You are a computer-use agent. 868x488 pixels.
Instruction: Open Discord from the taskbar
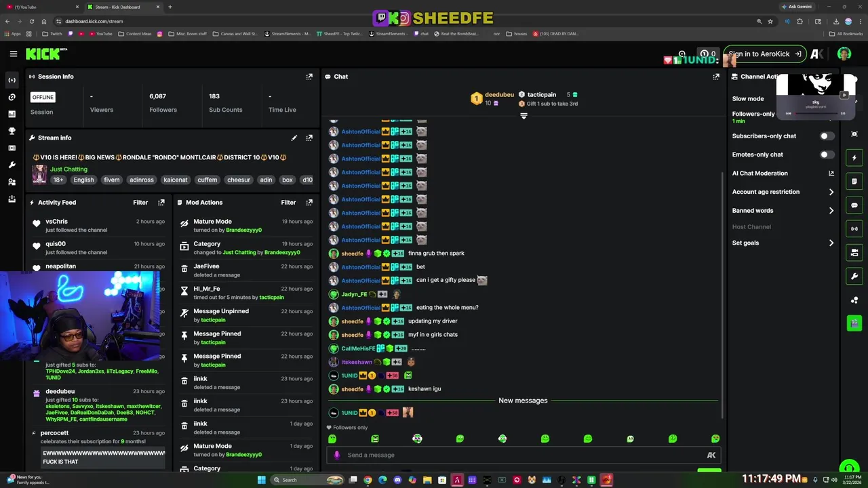click(x=397, y=480)
